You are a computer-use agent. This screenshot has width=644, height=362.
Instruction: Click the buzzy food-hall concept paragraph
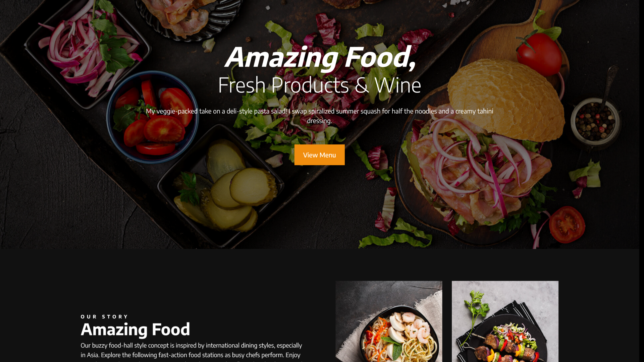coord(191,351)
